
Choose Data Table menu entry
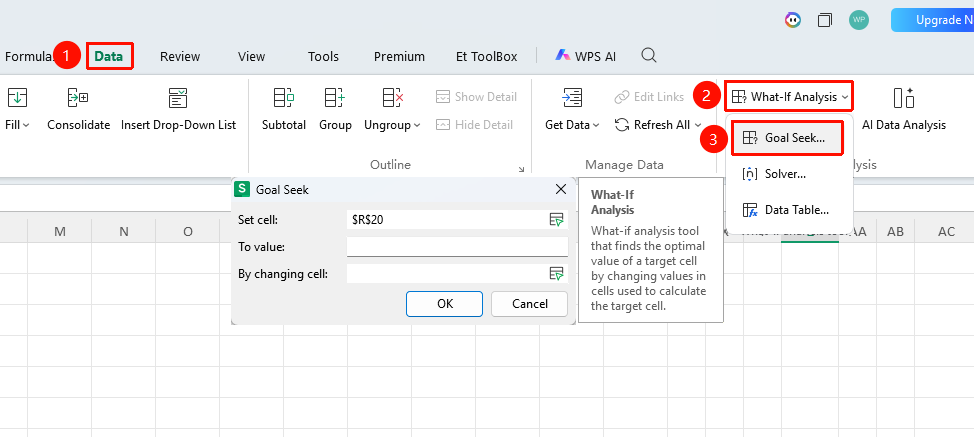tap(786, 210)
